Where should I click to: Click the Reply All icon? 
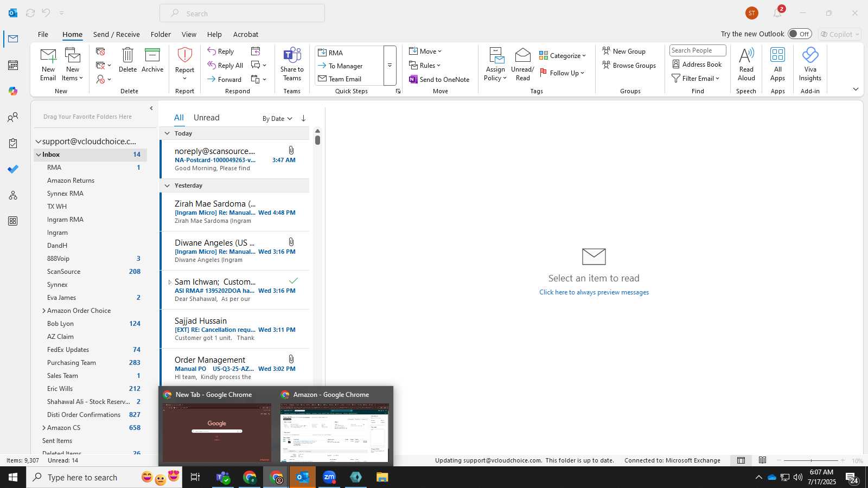(x=212, y=65)
